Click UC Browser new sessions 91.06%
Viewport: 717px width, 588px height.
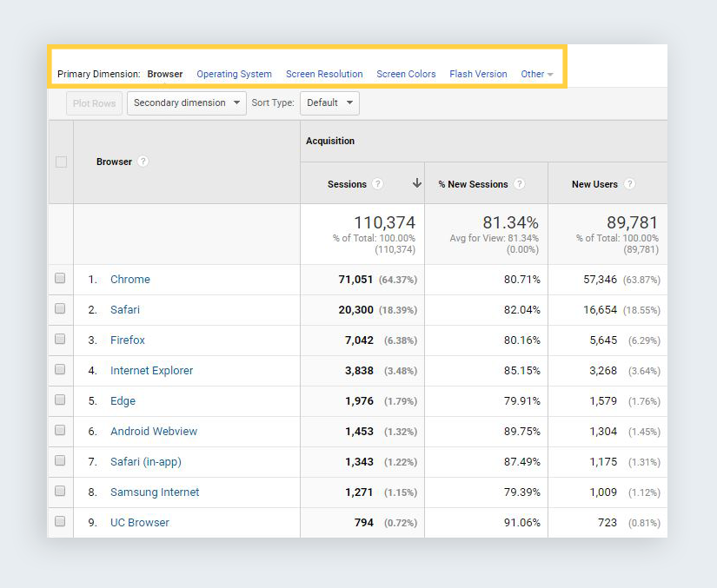tap(521, 522)
